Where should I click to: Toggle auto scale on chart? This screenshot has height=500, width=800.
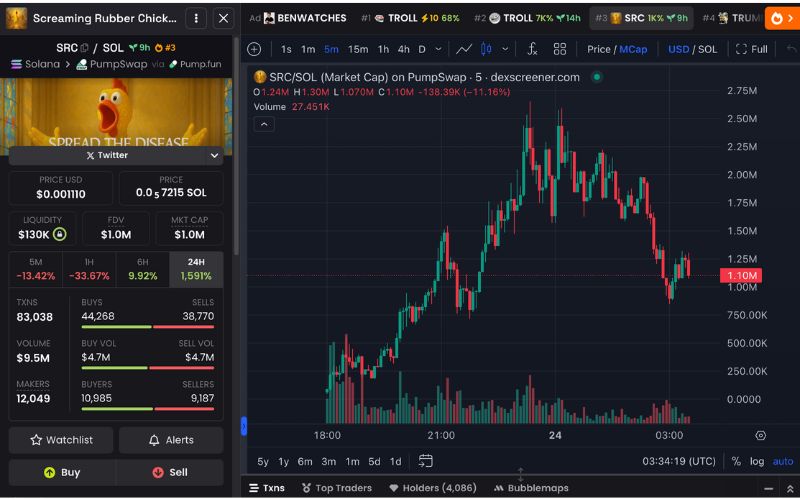click(x=783, y=461)
